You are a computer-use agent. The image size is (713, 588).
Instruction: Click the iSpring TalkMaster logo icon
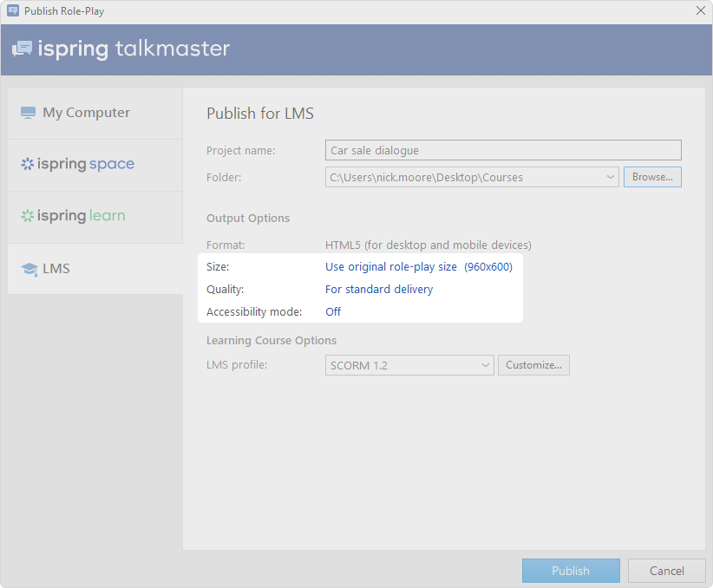22,49
